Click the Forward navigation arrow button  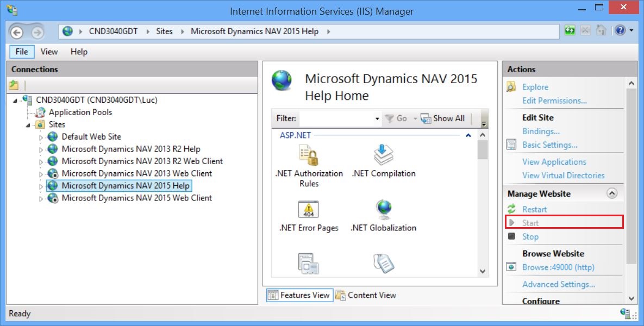(x=37, y=32)
